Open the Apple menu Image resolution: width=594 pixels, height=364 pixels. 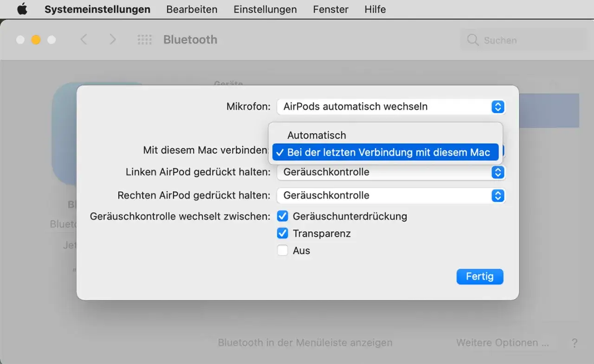[22, 9]
